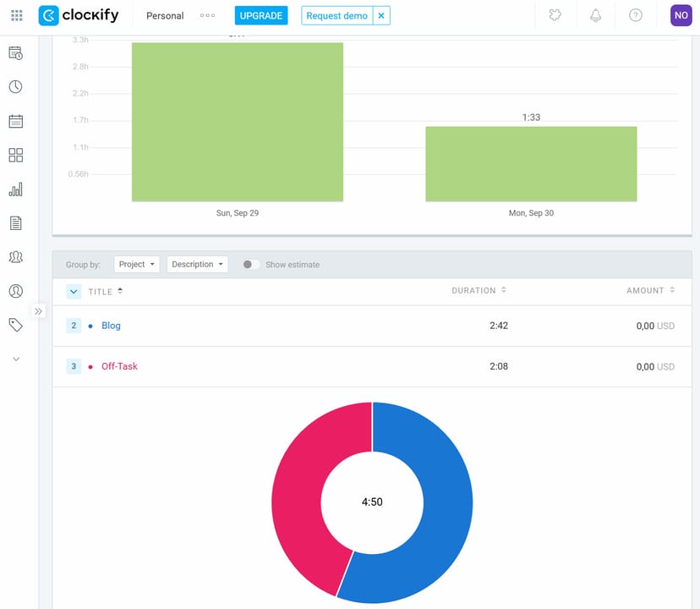
Task: Open the Team icon in sidebar
Action: 15,257
